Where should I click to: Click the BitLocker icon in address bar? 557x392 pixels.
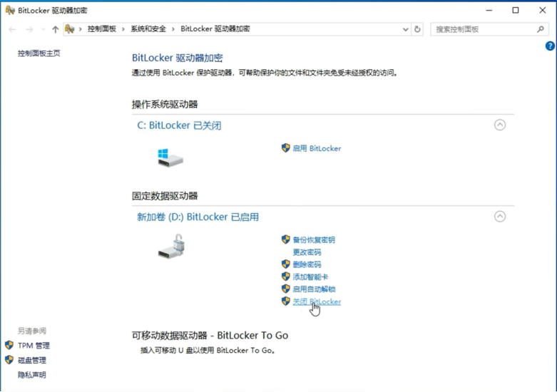tap(70, 29)
